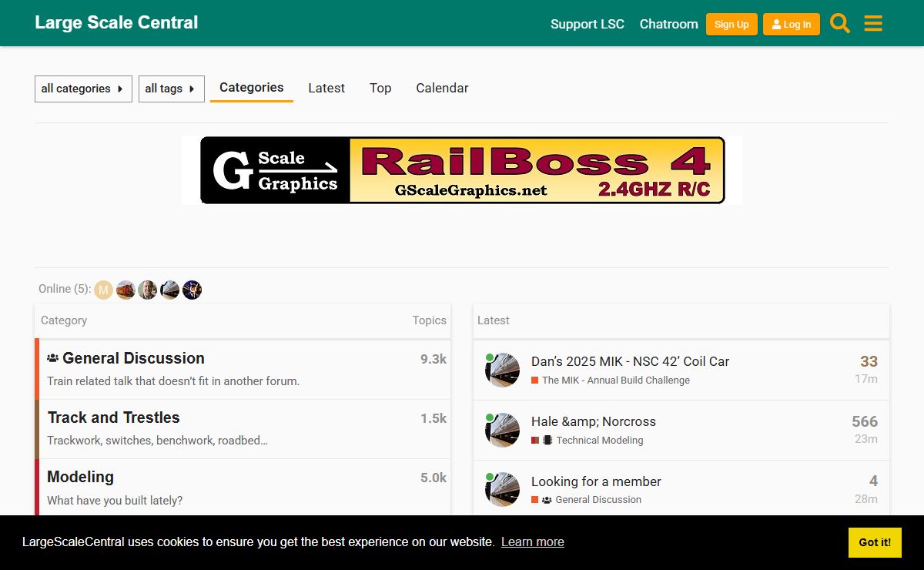
Task: Click reply count 33 on Dan's topic
Action: tap(869, 361)
